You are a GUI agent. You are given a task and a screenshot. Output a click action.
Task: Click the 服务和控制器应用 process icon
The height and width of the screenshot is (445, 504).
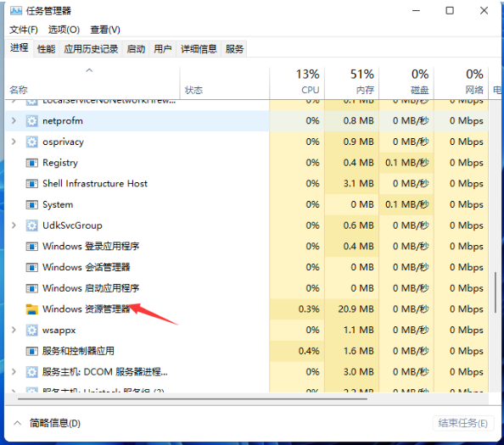(x=32, y=351)
